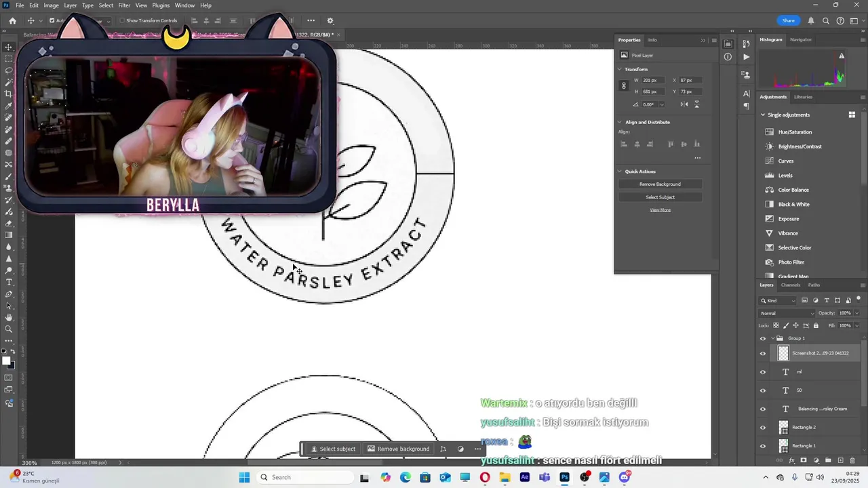
Task: Add a Color Balance adjustment
Action: pos(793,190)
